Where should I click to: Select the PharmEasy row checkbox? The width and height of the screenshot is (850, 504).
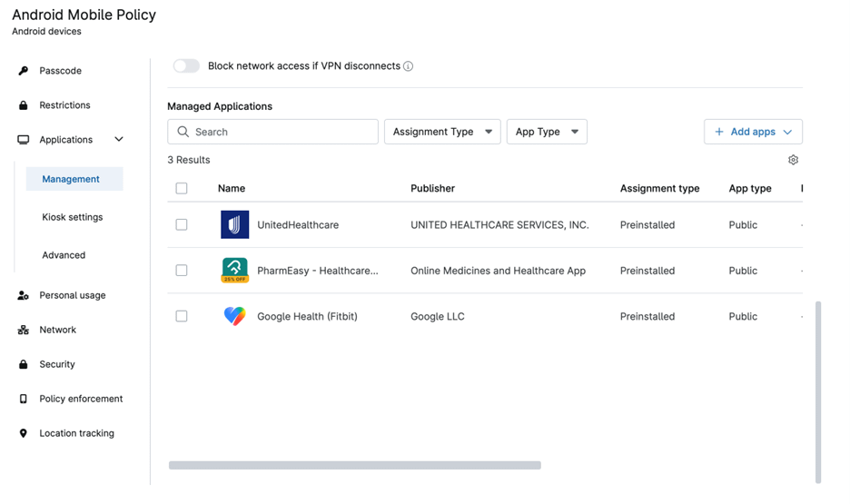(182, 271)
